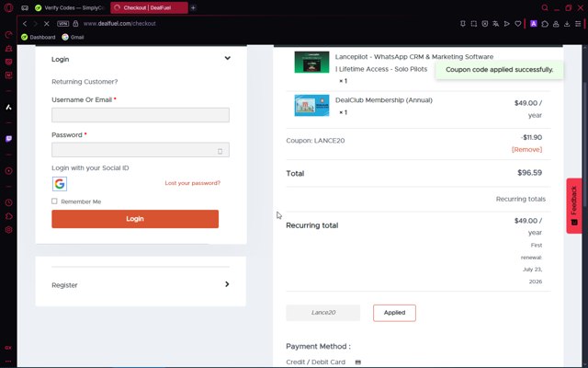Image resolution: width=588 pixels, height=368 pixels.
Task: Open the GX icon in the sidebar
Action: point(8,348)
